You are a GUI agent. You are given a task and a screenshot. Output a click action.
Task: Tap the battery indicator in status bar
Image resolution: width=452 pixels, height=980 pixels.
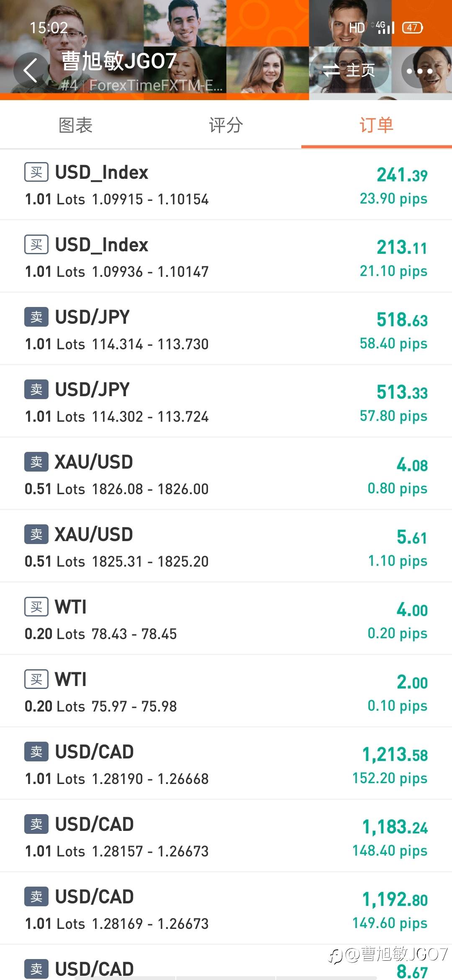412,28
